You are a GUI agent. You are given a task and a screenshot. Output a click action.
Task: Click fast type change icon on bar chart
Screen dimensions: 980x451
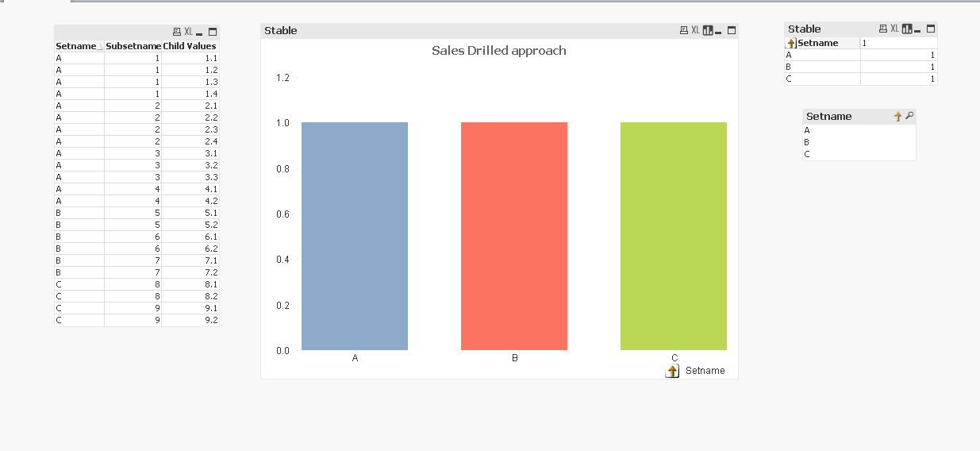tap(708, 30)
